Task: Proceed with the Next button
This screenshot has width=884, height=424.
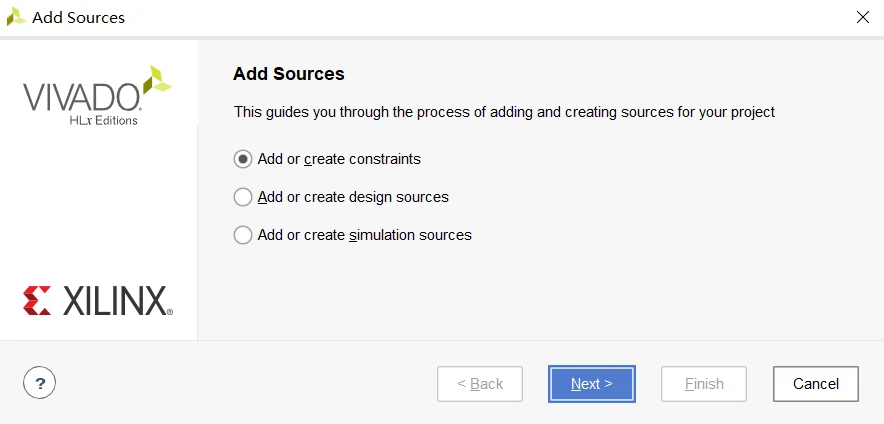Action: 591,384
